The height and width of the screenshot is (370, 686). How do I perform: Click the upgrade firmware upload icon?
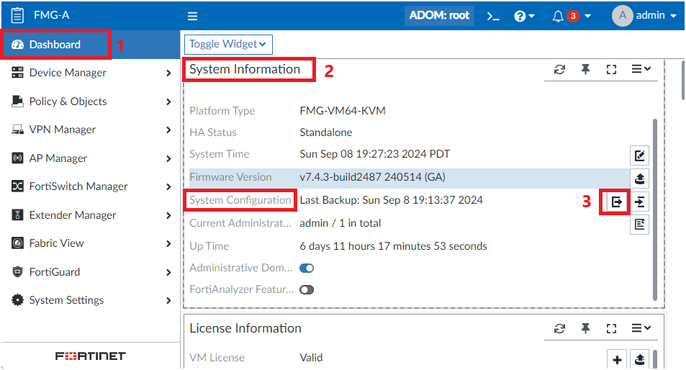pyautogui.click(x=640, y=178)
